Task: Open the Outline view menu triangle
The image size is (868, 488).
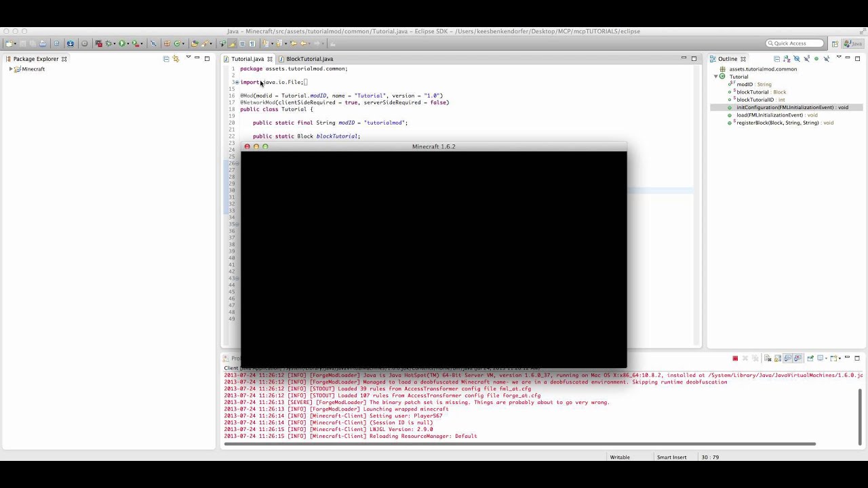Action: click(839, 57)
